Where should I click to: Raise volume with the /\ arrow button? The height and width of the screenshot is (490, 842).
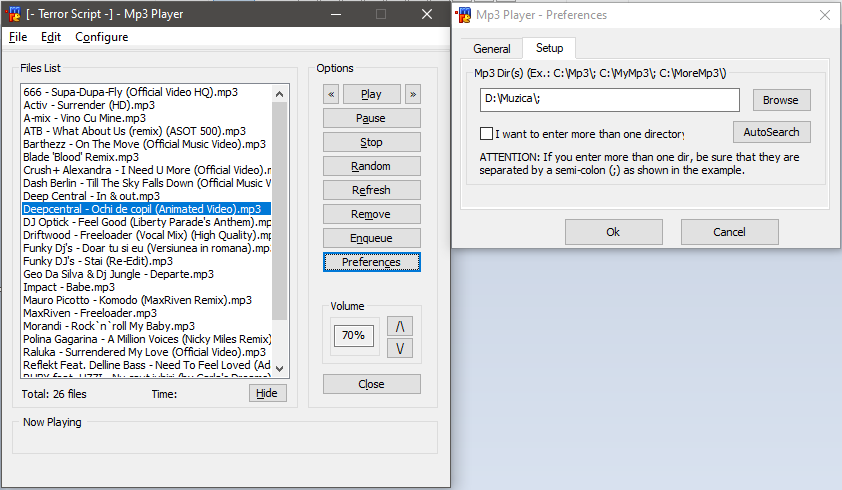(x=400, y=326)
